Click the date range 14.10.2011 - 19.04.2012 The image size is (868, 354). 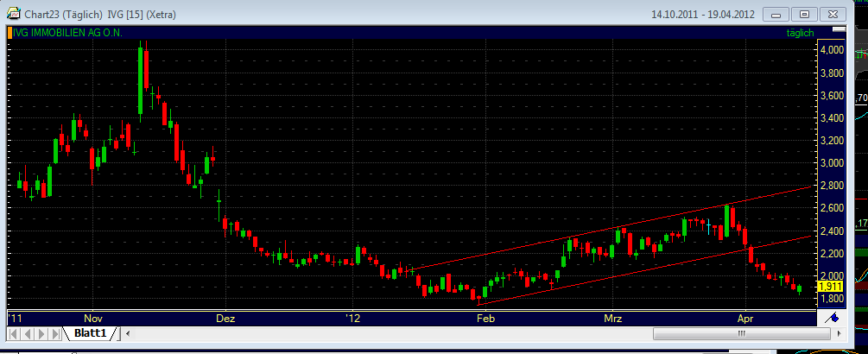click(x=705, y=14)
